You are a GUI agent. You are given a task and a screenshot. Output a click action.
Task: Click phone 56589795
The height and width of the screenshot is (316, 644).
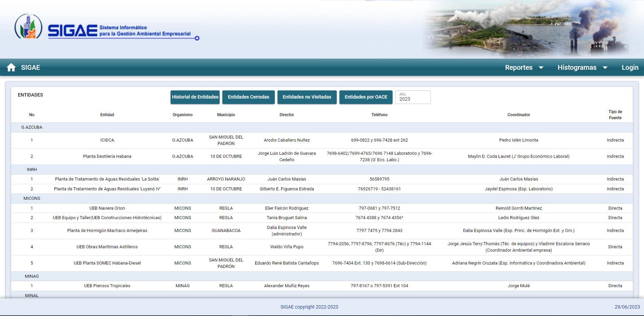tap(379, 179)
